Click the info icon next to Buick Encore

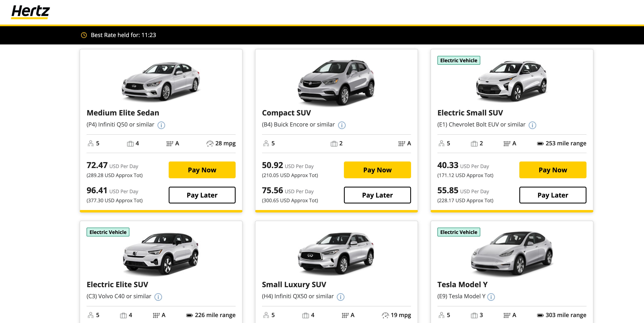(x=342, y=125)
